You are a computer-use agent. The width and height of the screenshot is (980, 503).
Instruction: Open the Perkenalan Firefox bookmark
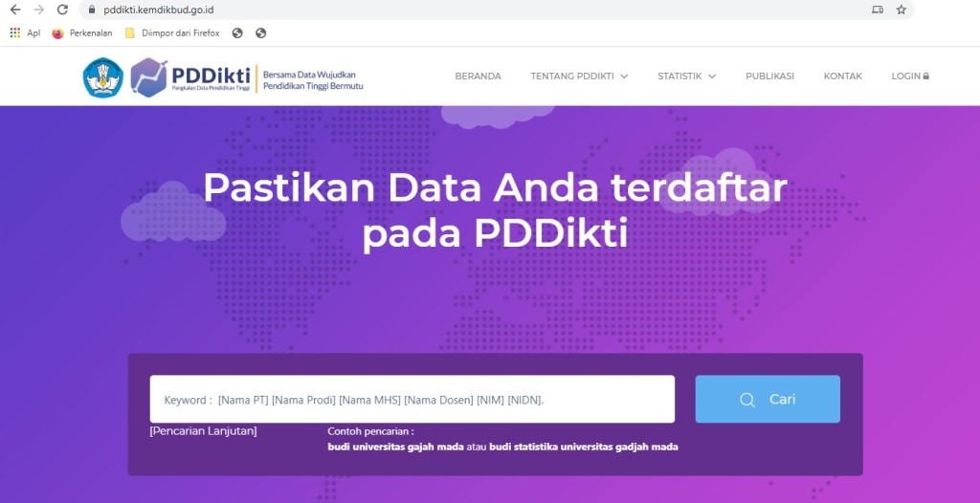(82, 33)
